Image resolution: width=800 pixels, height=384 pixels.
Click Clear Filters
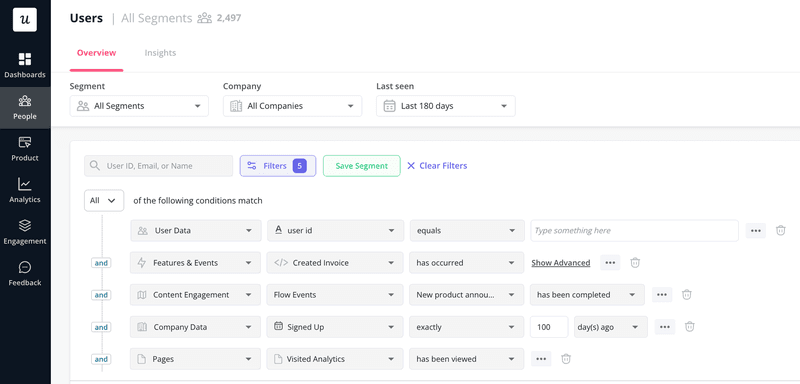[x=437, y=166]
